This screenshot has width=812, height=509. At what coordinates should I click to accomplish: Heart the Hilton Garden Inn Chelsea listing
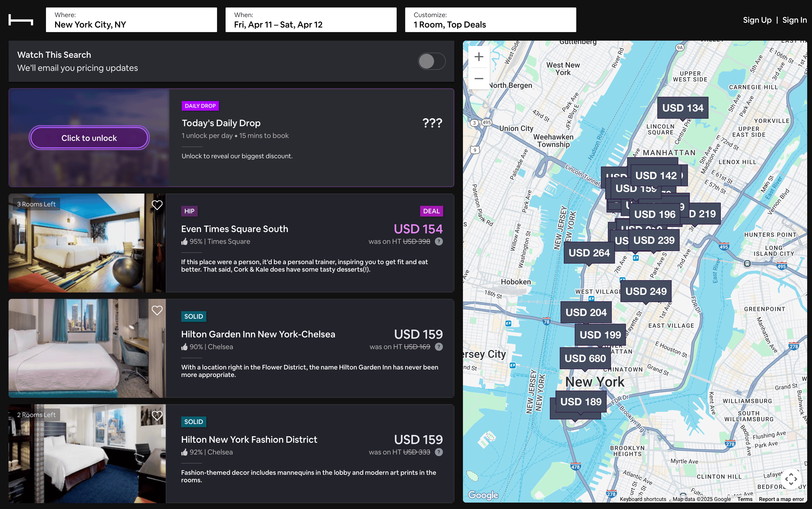click(x=157, y=310)
